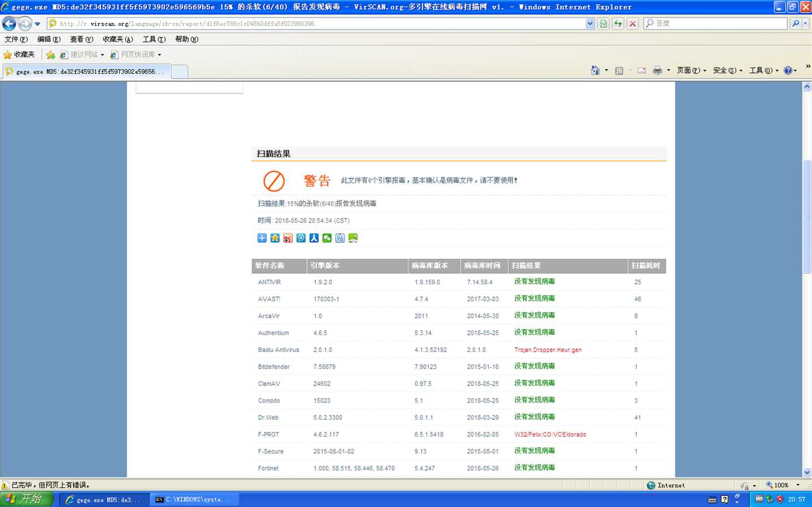The width and height of the screenshot is (812, 507).
Task: Share to QQ Zone star icon
Action: 275,238
